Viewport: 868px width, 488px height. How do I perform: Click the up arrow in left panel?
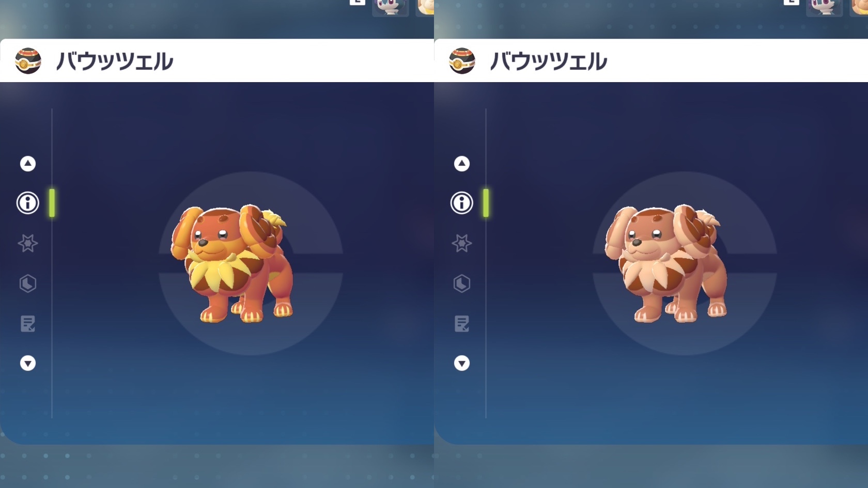point(28,164)
